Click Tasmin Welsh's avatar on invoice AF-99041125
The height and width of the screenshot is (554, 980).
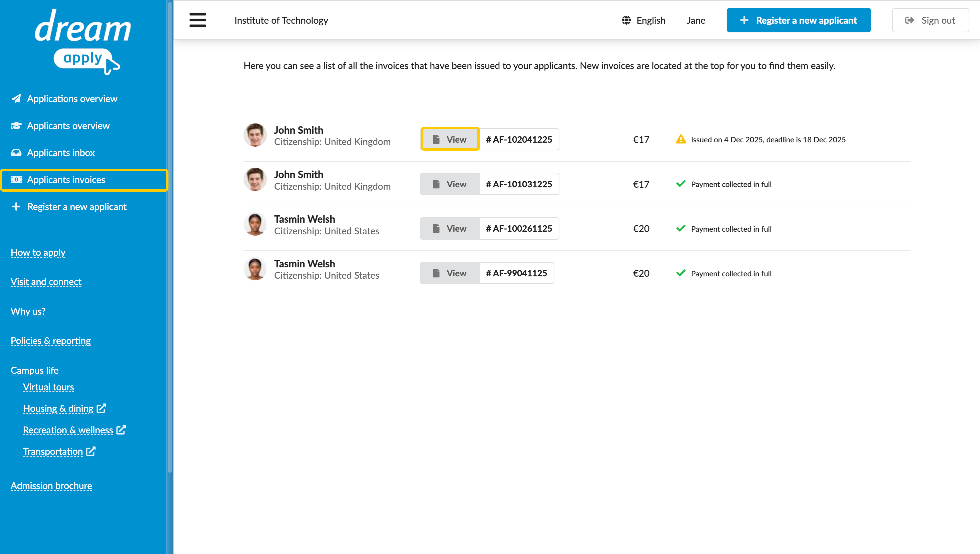[x=255, y=269]
